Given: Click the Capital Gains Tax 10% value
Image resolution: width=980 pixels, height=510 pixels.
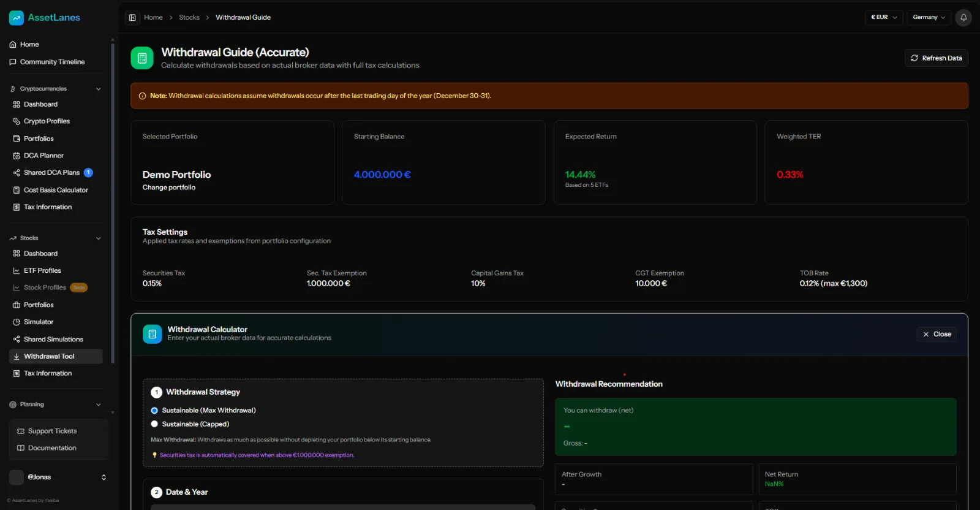Looking at the screenshot, I should (x=478, y=284).
